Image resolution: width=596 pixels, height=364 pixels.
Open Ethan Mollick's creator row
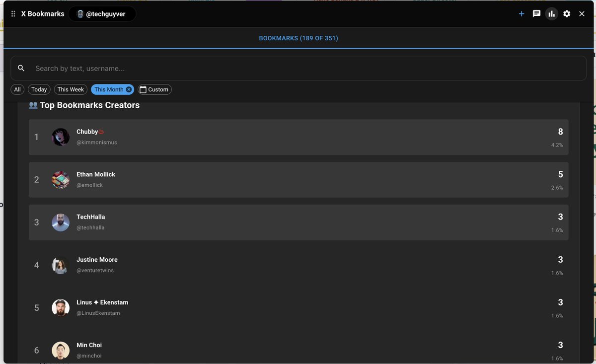coord(298,180)
